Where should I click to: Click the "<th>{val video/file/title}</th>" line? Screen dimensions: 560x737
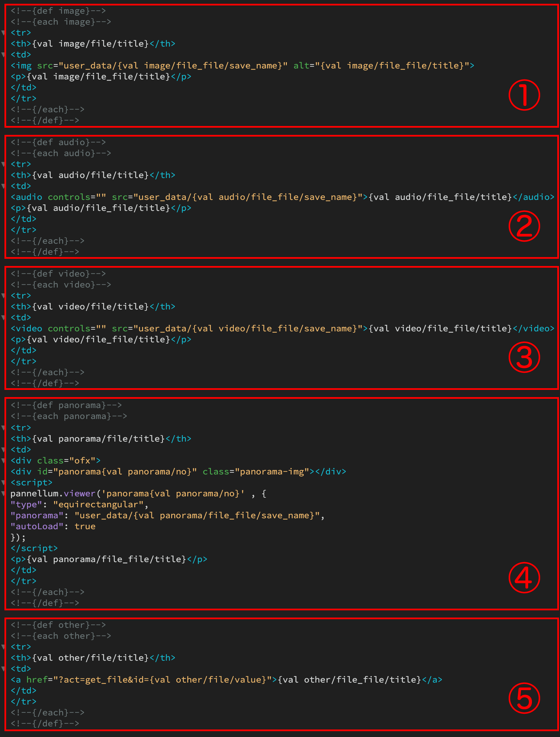(x=93, y=307)
